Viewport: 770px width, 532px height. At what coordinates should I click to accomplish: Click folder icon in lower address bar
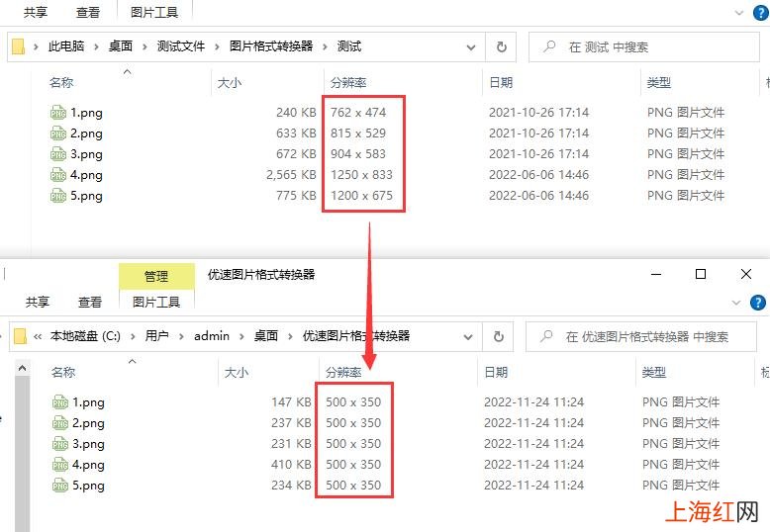click(20, 336)
